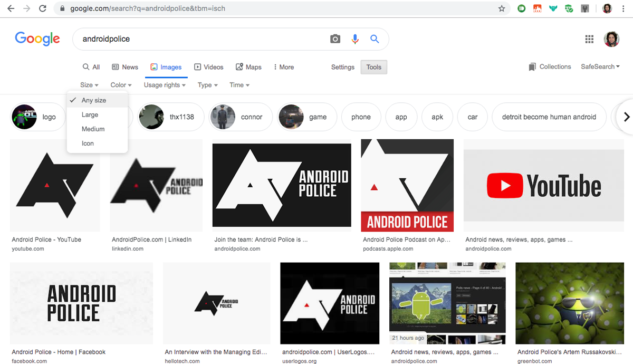Select the phone suggestion chip
The image size is (633, 364).
click(361, 117)
